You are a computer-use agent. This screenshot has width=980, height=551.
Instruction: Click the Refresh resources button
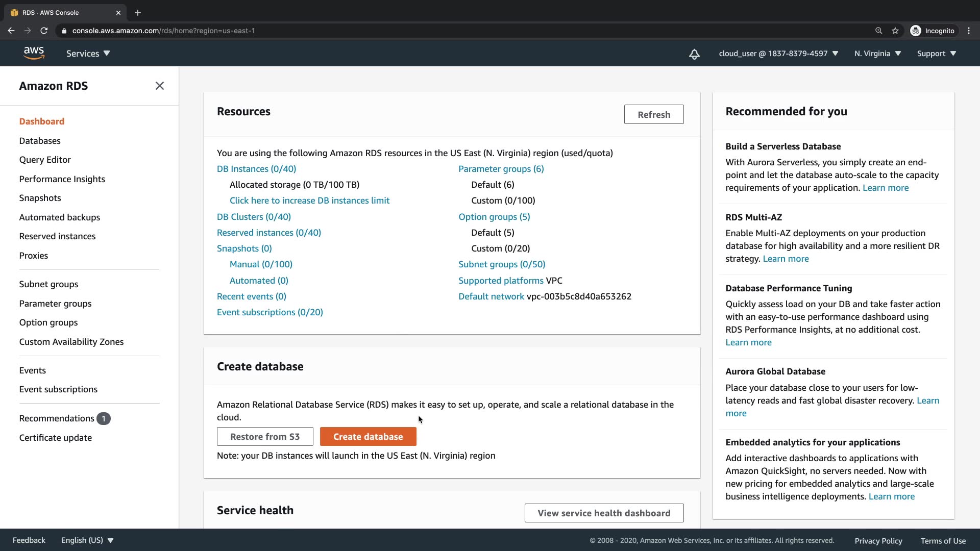pyautogui.click(x=653, y=115)
